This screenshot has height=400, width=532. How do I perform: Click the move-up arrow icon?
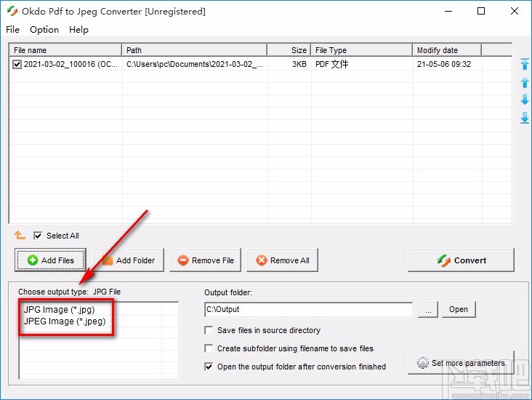[525, 82]
